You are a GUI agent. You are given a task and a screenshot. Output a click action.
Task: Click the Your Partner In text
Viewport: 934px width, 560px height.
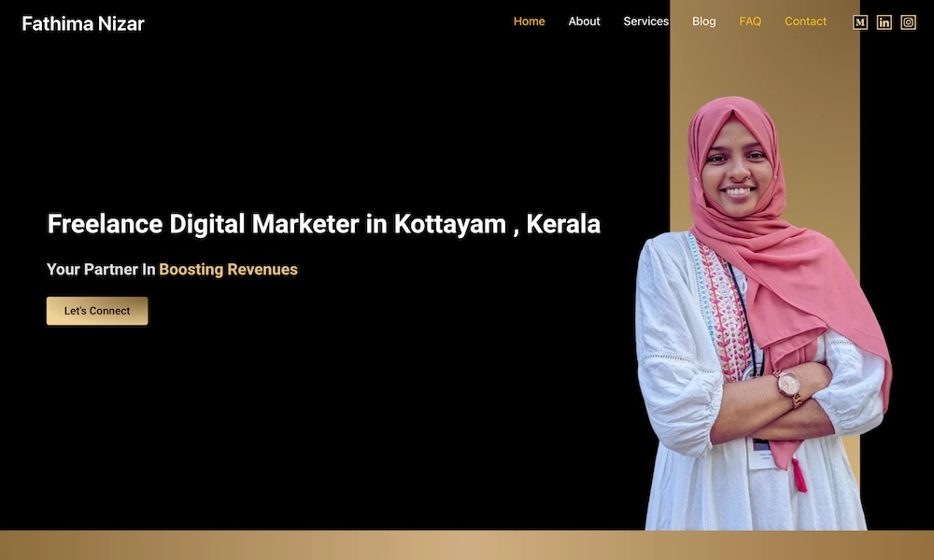pyautogui.click(x=101, y=270)
